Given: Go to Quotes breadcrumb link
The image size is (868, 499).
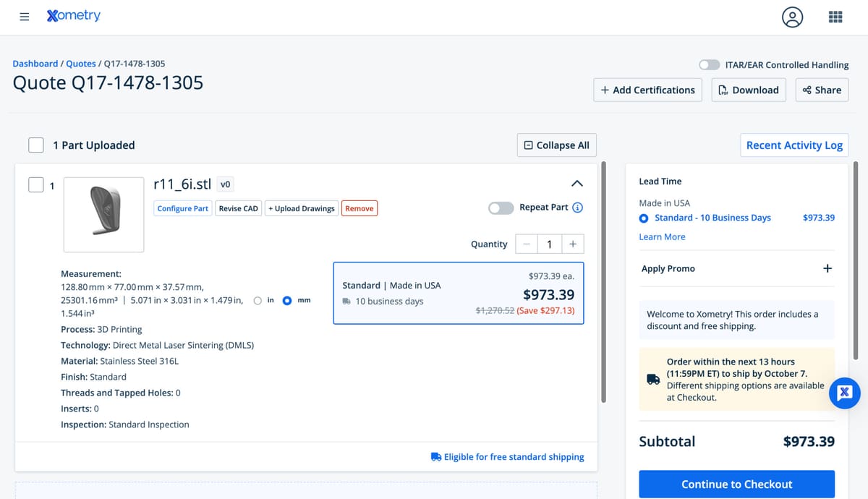Looking at the screenshot, I should pyautogui.click(x=81, y=64).
